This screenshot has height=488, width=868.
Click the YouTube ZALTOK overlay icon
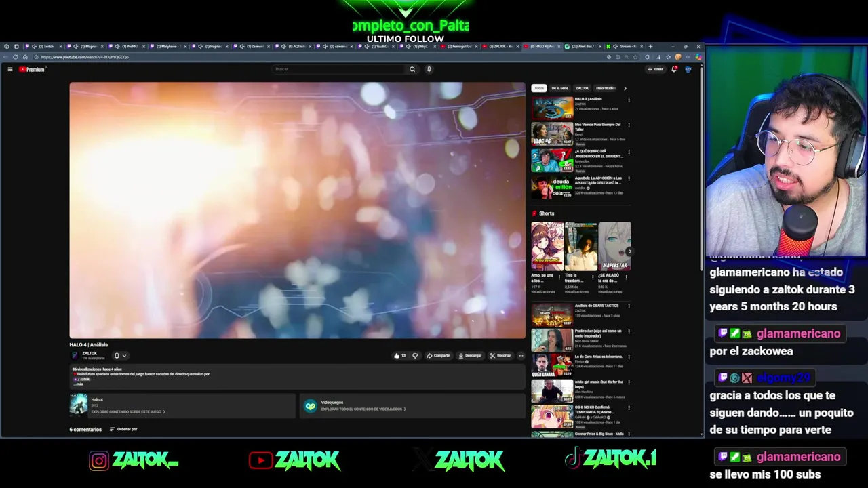pos(260,461)
